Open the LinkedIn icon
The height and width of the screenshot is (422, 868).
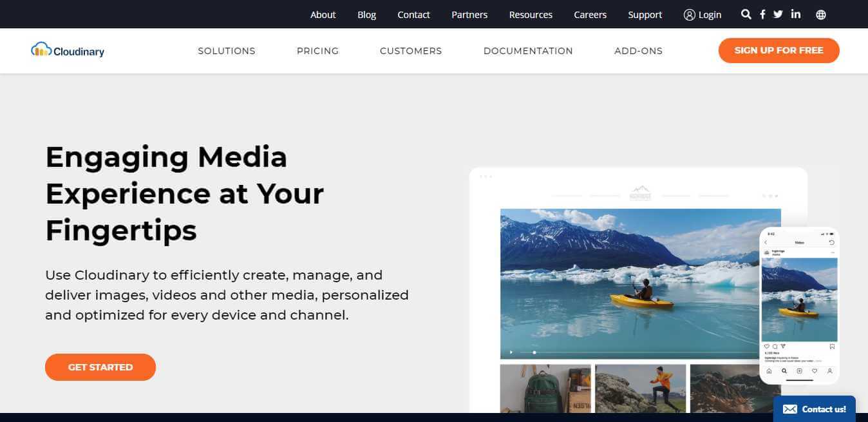click(x=796, y=14)
